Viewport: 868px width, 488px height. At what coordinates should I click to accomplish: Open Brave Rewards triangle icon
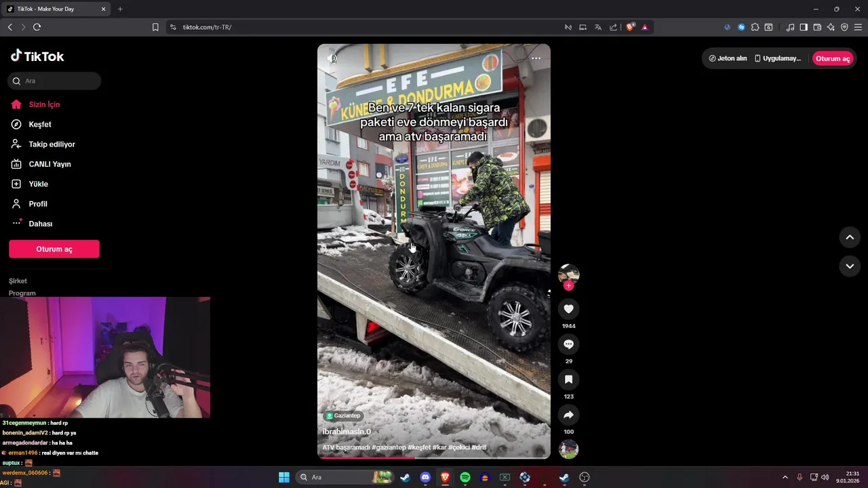coord(644,27)
